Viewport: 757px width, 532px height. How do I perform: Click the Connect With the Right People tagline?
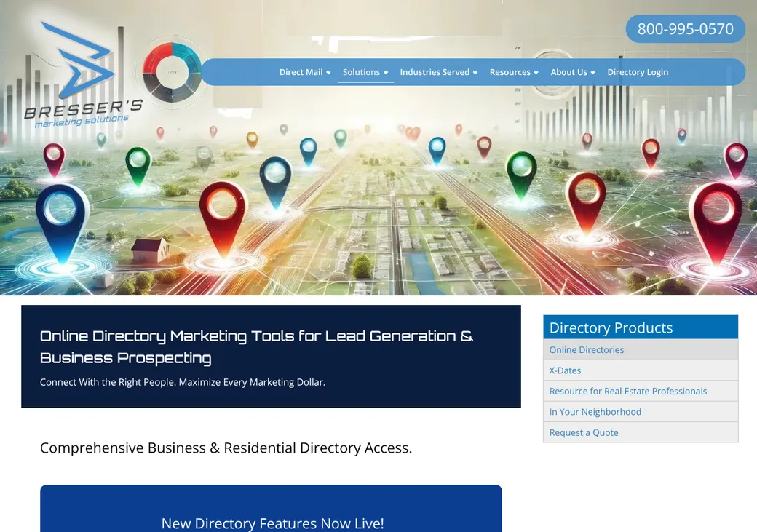[183, 382]
